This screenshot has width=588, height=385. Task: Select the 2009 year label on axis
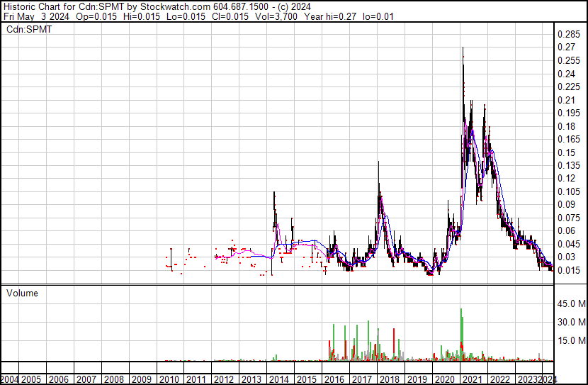pyautogui.click(x=142, y=379)
